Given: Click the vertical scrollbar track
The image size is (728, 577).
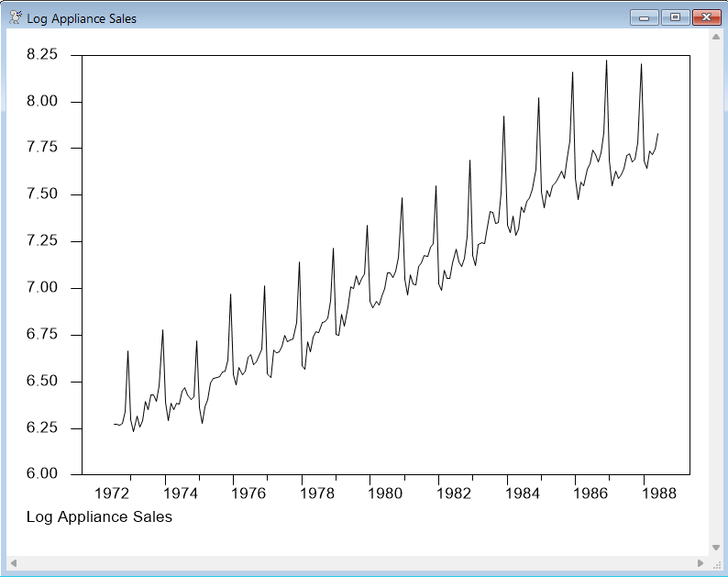Looking at the screenshot, I should [x=716, y=294].
